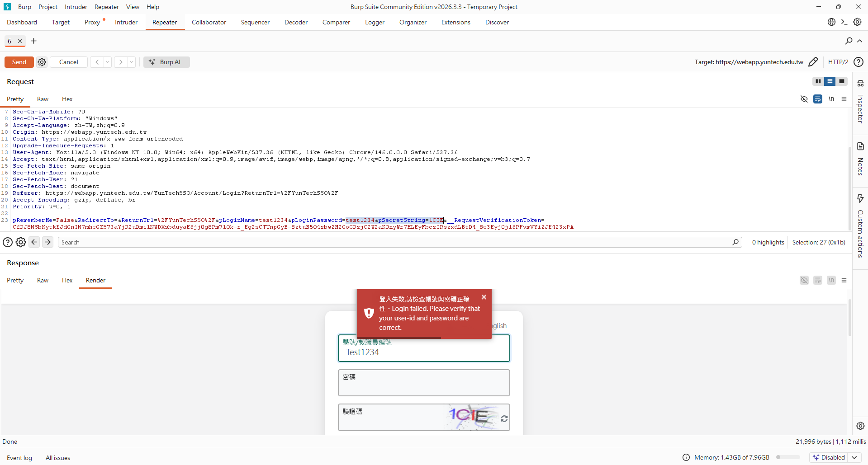868x465 pixels.
Task: Toggle hiding non-printable characters in request
Action: coord(804,99)
